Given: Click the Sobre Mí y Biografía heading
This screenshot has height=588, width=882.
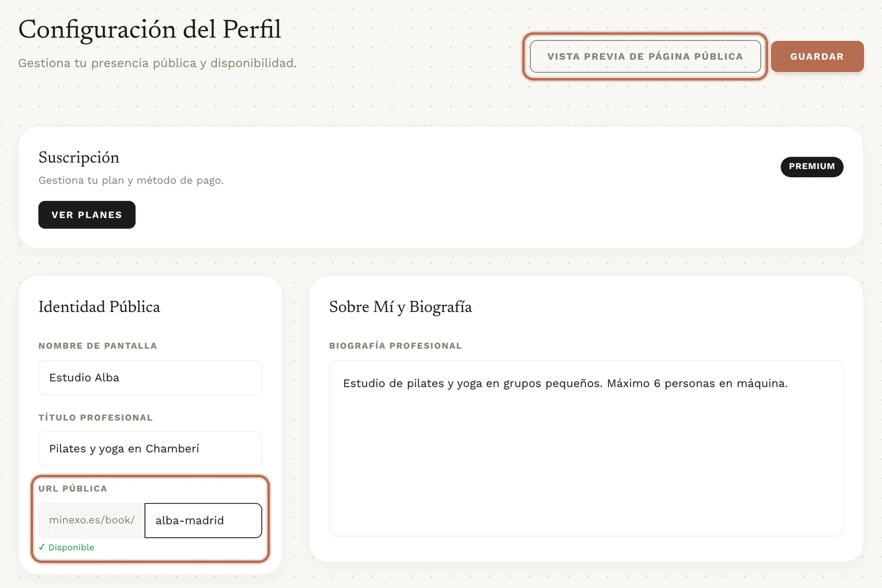Looking at the screenshot, I should (x=401, y=307).
